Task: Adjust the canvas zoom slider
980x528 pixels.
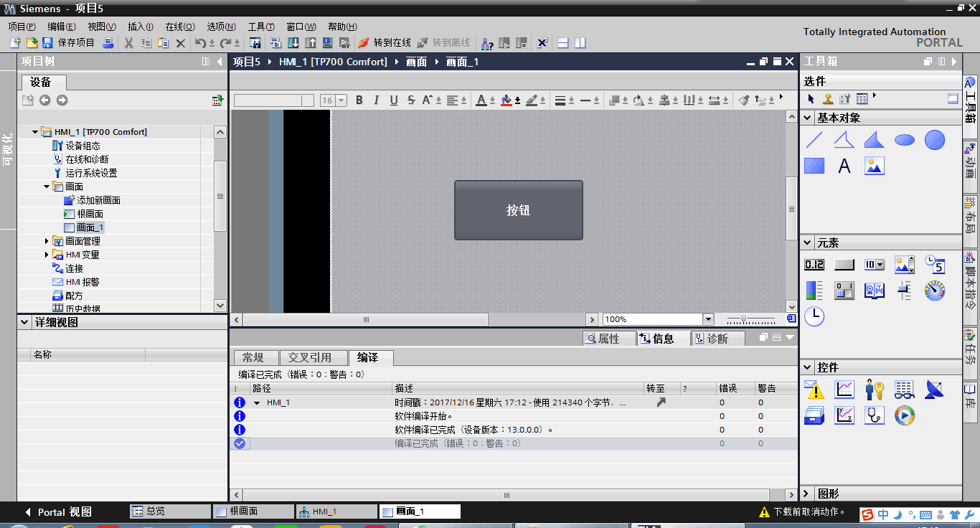Action: tap(745, 319)
